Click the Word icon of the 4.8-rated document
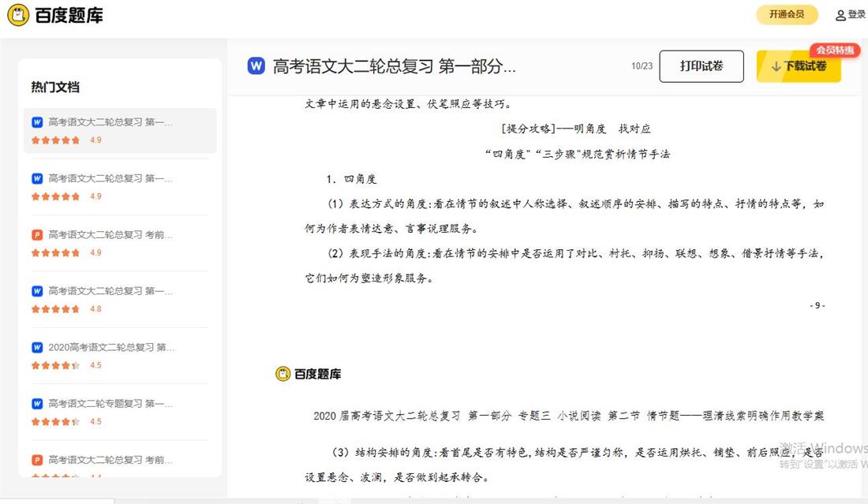The image size is (868, 504). 37,291
